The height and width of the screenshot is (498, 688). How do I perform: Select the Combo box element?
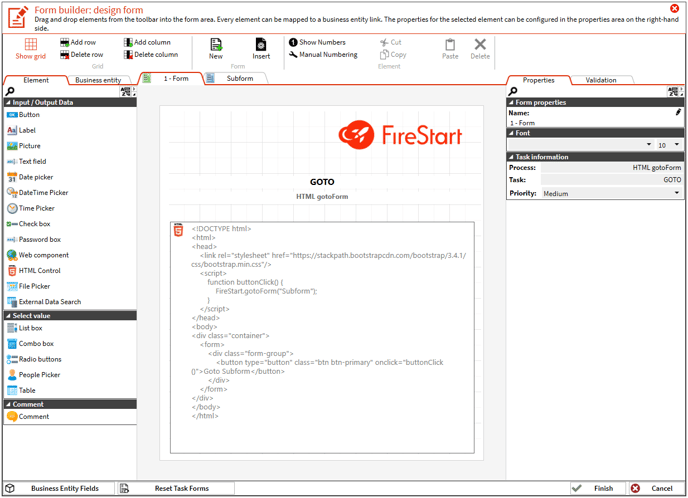point(30,344)
